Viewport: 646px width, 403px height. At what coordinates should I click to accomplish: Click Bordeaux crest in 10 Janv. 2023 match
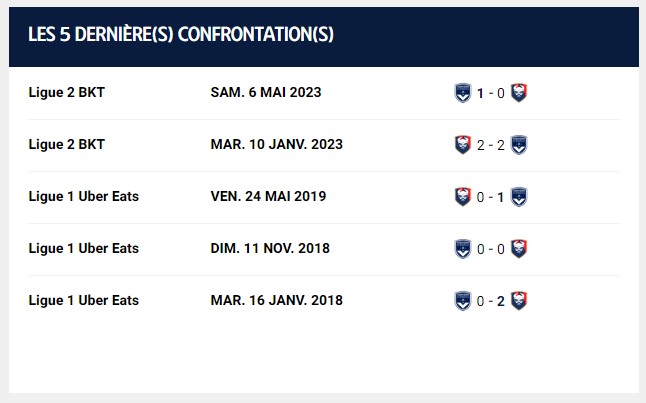[x=519, y=145]
